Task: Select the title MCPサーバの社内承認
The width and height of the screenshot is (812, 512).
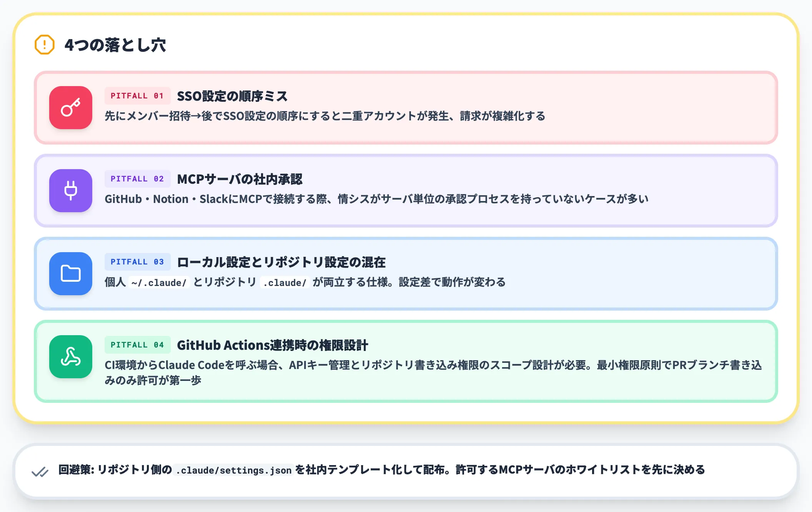Action: 240,179
